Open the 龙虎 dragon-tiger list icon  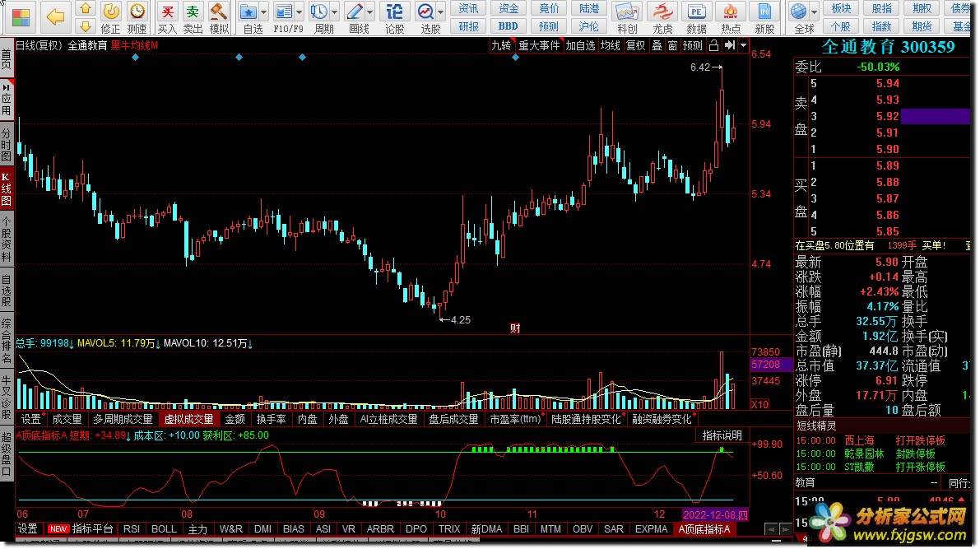(662, 12)
